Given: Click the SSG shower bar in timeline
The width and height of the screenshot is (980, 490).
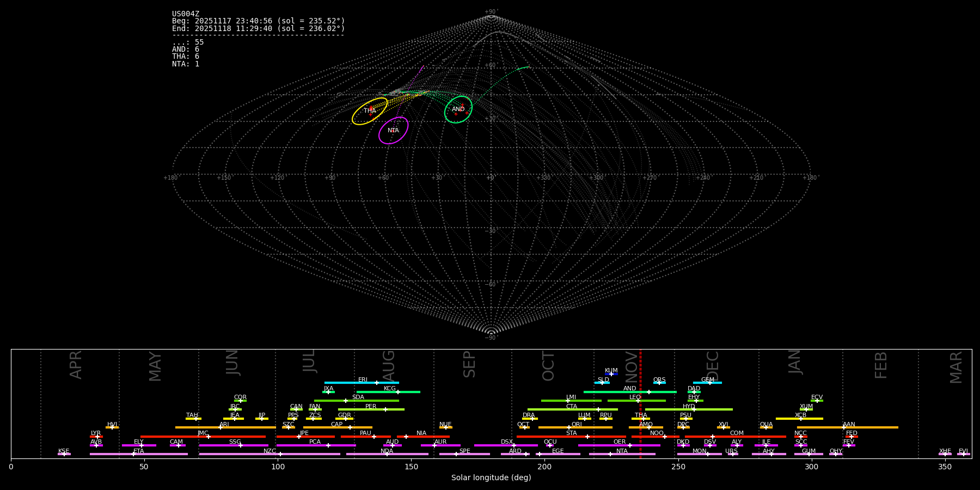Looking at the screenshot, I should (x=234, y=445).
